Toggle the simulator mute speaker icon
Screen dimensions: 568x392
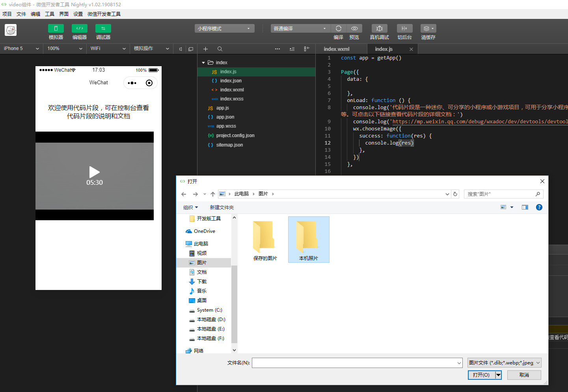(181, 49)
